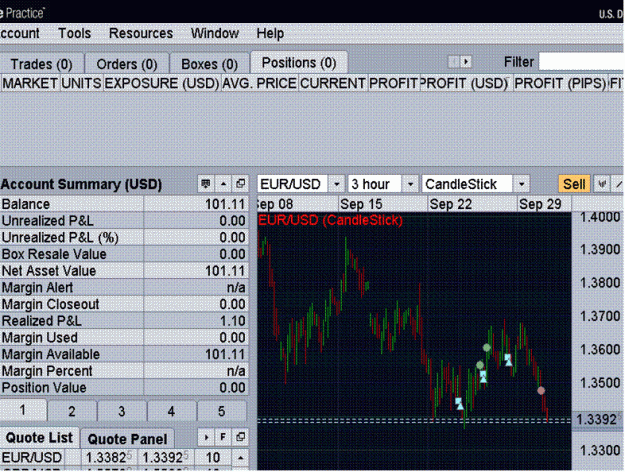Image resolution: width=625 pixels, height=472 pixels.
Task: Click the orange Sell button
Action: (574, 184)
